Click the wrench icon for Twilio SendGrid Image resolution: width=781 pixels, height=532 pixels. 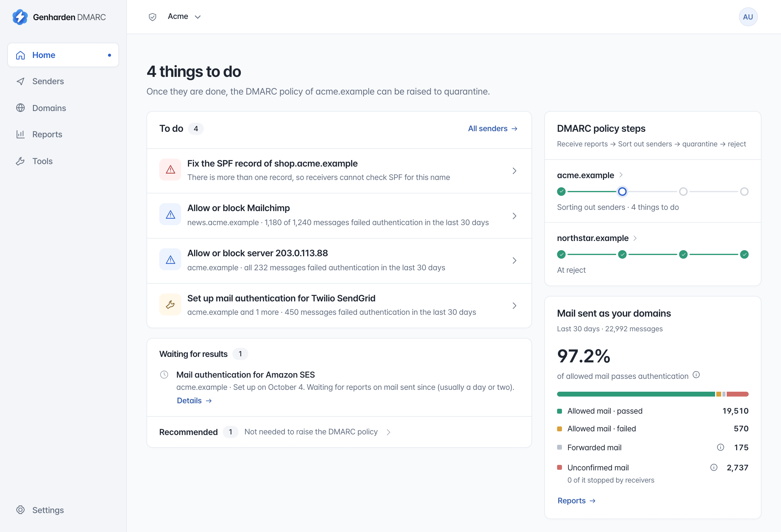170,304
